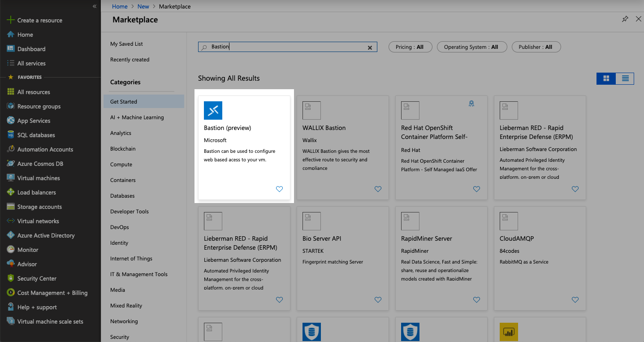This screenshot has height=342, width=644.
Task: Click the Create a resource plus icon
Action: [x=11, y=20]
